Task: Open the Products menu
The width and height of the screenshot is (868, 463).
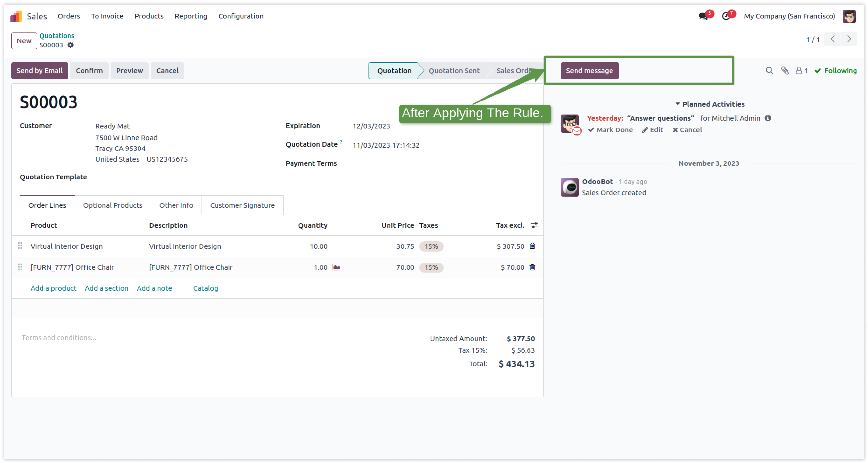Action: click(x=149, y=16)
